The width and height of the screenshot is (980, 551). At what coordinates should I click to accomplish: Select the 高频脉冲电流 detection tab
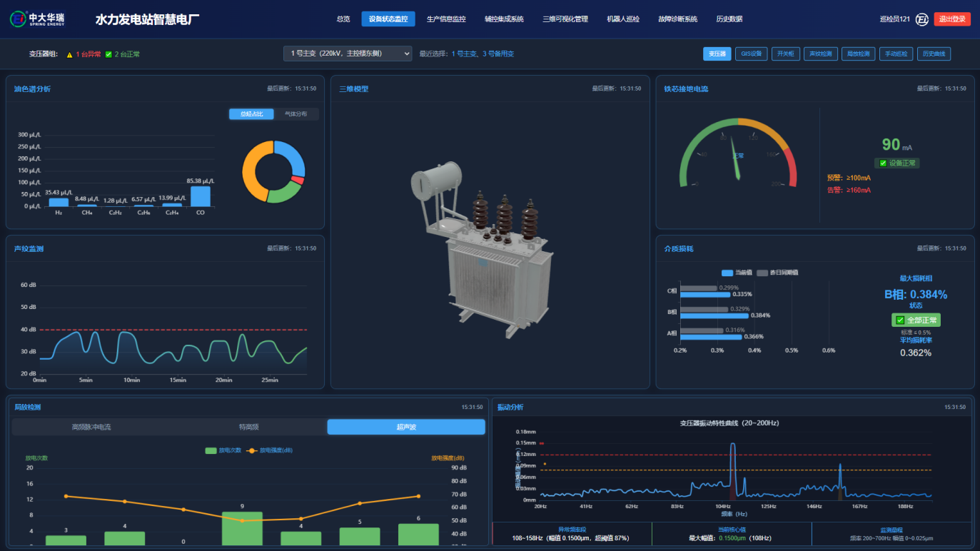point(91,427)
